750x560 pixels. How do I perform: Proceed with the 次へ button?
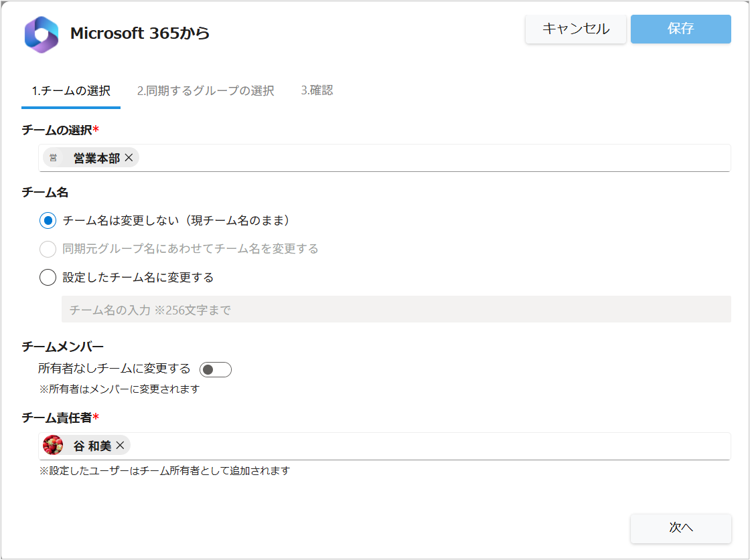tap(680, 528)
